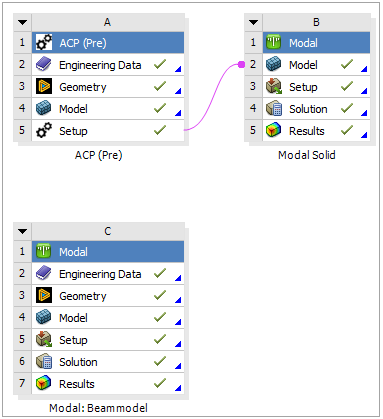Select the Solution label in Beammodel system
Screen dimensions: 383x419
click(x=78, y=362)
